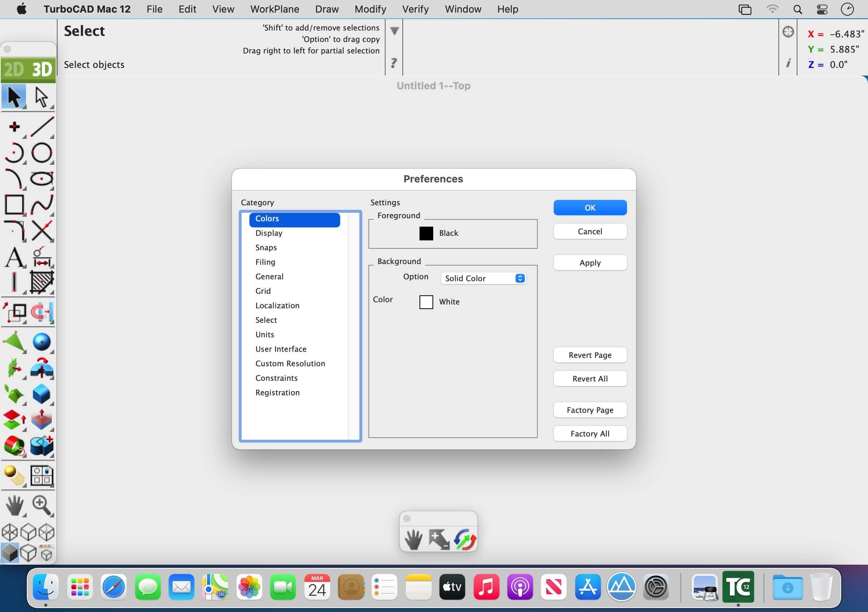Open System Preferences from the Dock

656,587
